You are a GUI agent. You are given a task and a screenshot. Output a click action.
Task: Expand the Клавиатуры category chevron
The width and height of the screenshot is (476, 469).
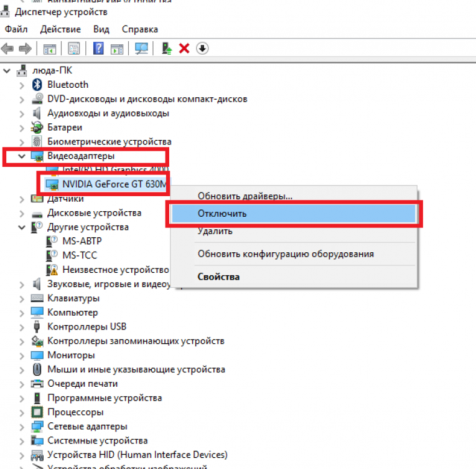click(22, 299)
